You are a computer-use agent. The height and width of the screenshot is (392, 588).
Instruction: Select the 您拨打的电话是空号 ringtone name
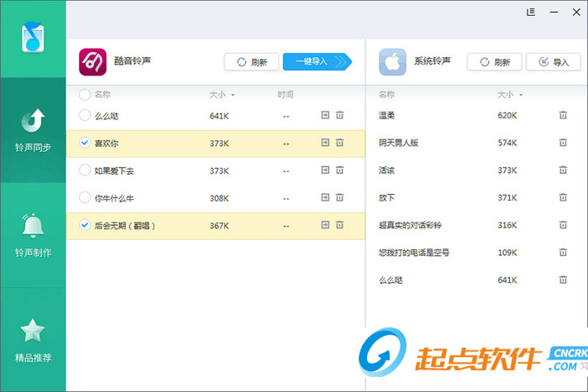tap(414, 252)
